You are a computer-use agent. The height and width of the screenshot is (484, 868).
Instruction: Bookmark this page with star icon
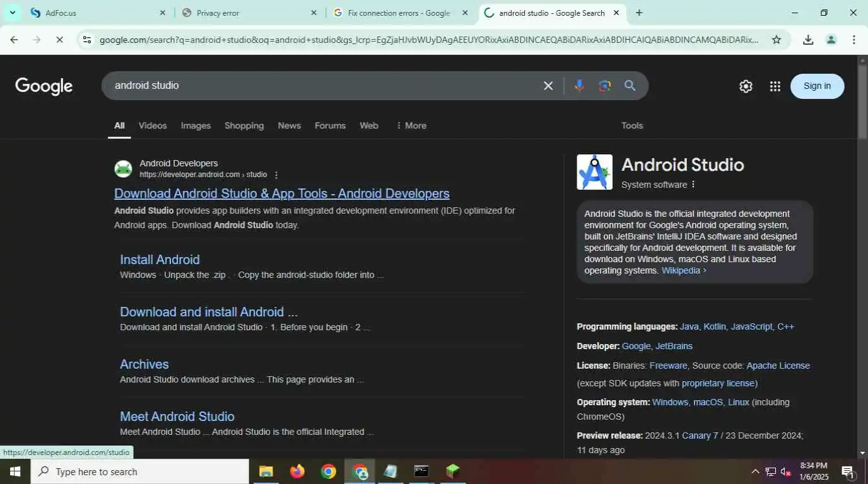click(777, 40)
